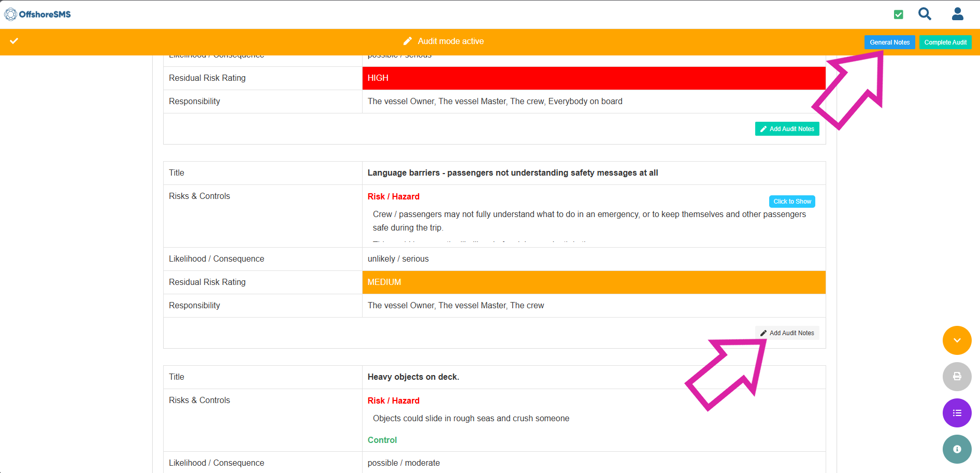The image size is (980, 473).
Task: Open the purple list menu button
Action: 957,413
